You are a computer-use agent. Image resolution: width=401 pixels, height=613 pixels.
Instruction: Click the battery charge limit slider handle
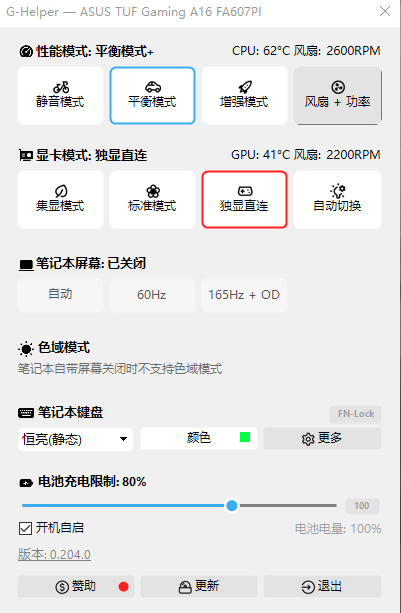click(x=232, y=505)
